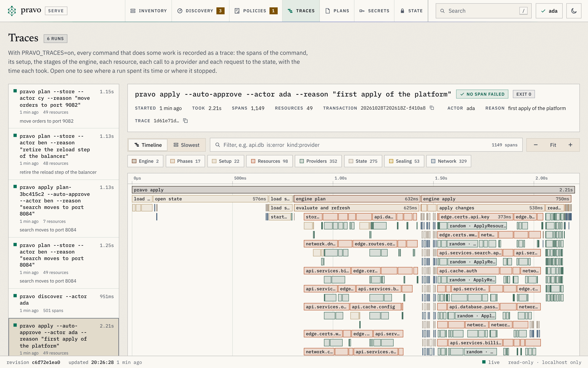Click the SERVE mode badge
Viewport: 588px width, 368px height.
tap(56, 11)
